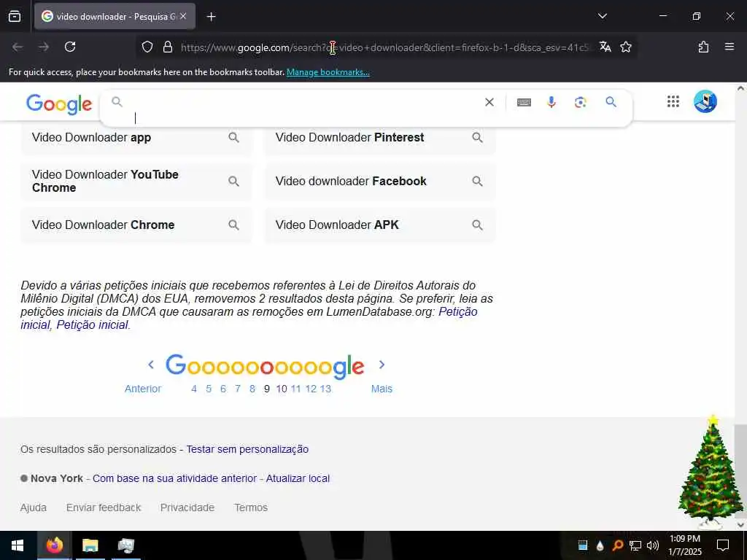Click the page vertical scrollbar thumb
This screenshot has width=747, height=560.
740,470
